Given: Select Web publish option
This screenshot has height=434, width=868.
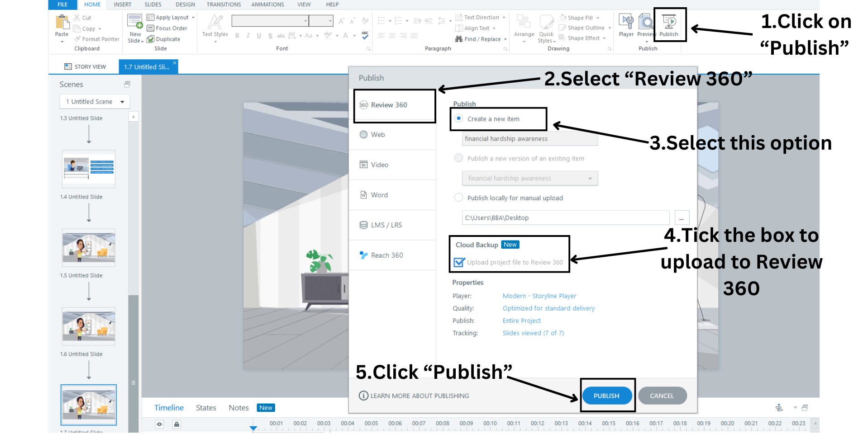Looking at the screenshot, I should [x=392, y=135].
